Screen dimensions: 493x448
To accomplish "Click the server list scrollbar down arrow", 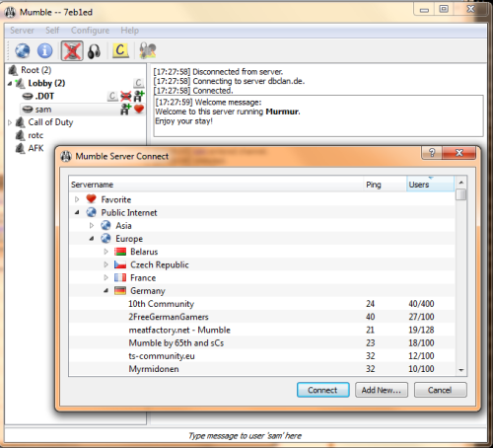I will 461,370.
